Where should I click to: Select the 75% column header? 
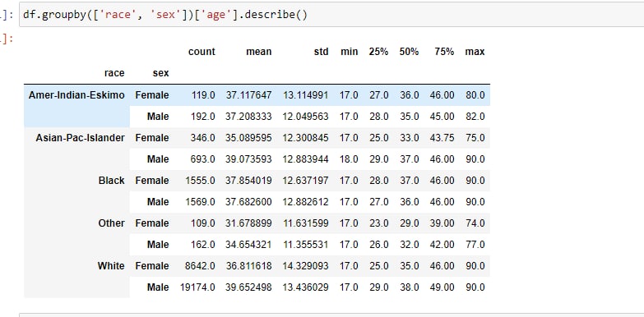tap(444, 52)
